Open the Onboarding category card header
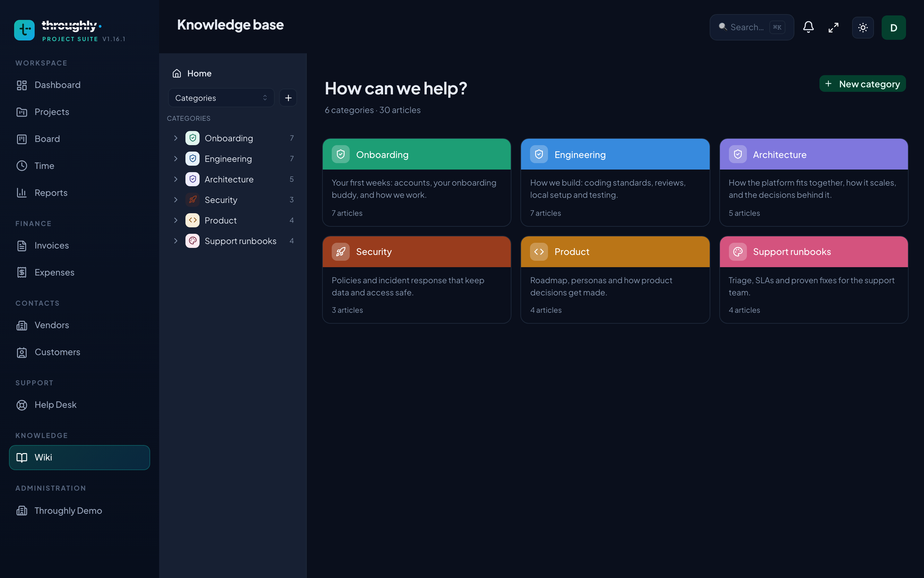924x578 pixels. click(x=416, y=154)
